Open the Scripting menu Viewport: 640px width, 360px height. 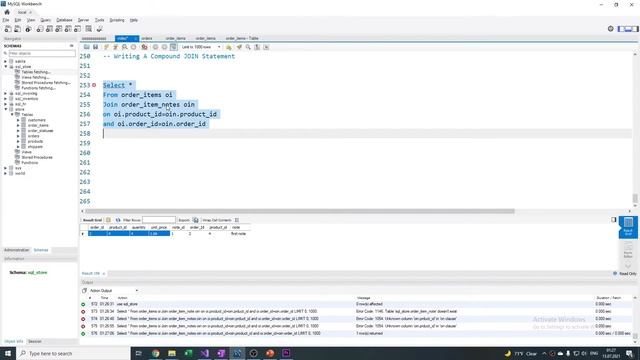pos(117,20)
